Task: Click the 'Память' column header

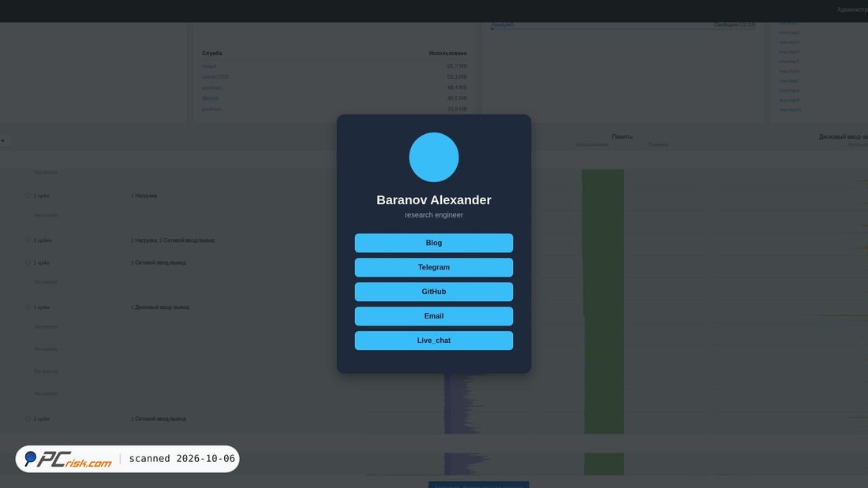Action: [623, 136]
